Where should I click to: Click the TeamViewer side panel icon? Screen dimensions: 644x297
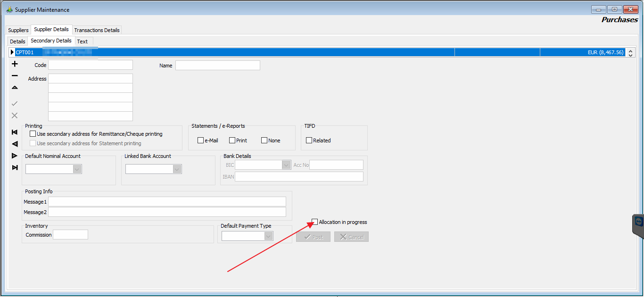click(x=639, y=222)
